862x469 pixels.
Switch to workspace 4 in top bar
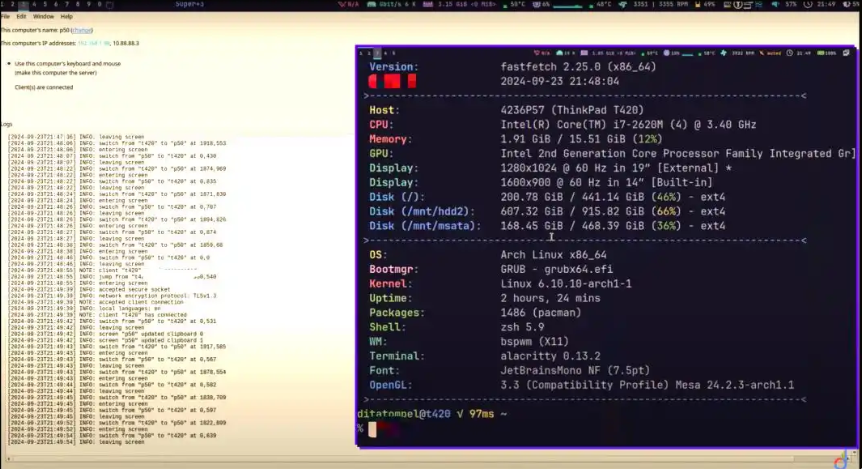click(34, 4)
